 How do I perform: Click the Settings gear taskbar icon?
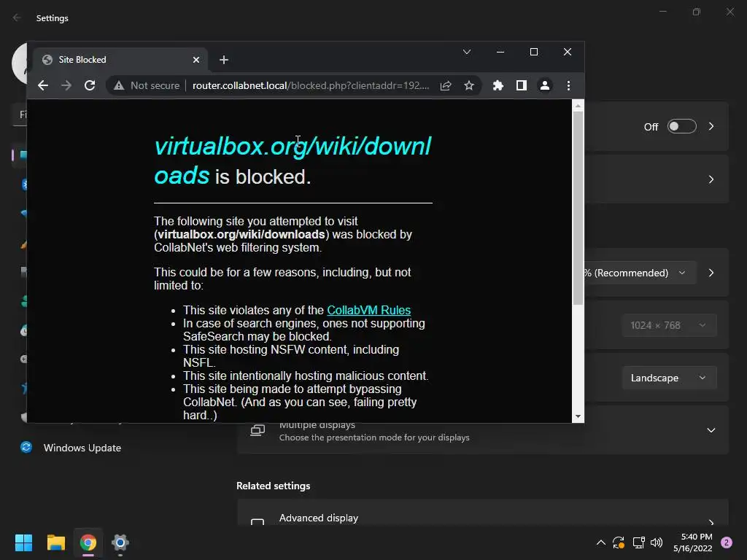click(120, 542)
